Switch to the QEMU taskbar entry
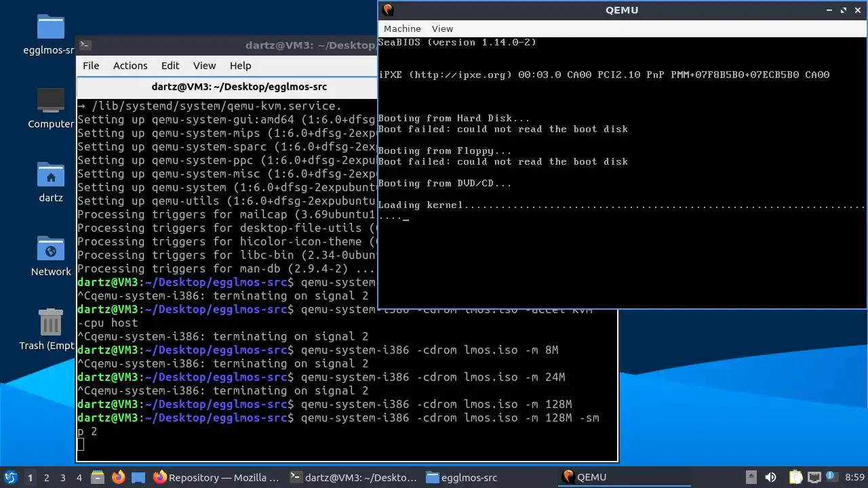Image resolution: width=868 pixels, height=488 pixels. 625,477
